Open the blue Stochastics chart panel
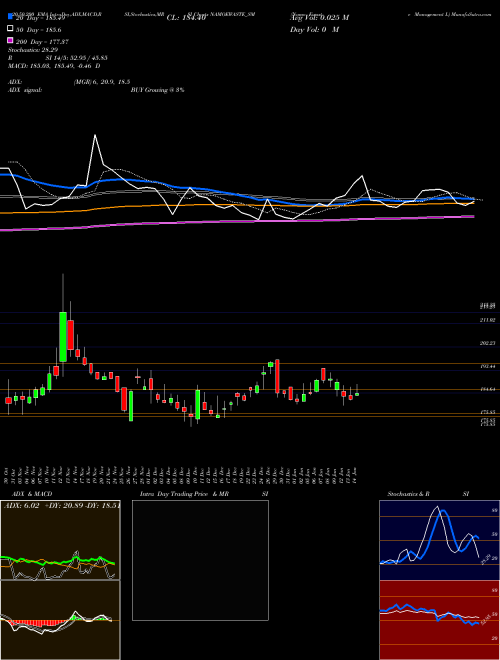 [439, 540]
